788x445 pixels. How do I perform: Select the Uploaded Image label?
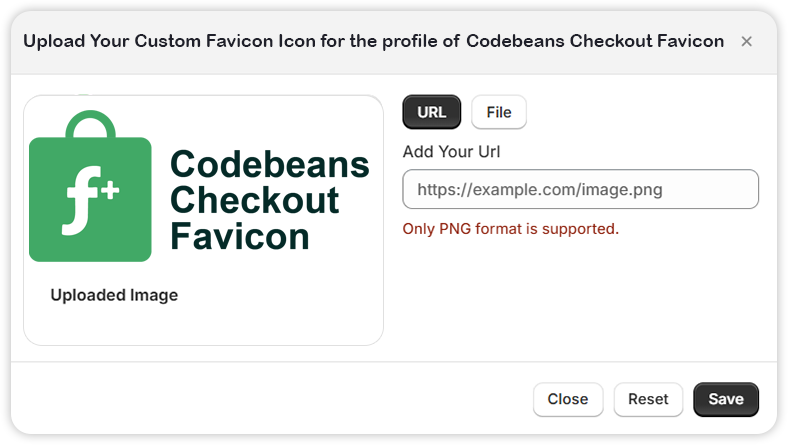click(x=114, y=295)
